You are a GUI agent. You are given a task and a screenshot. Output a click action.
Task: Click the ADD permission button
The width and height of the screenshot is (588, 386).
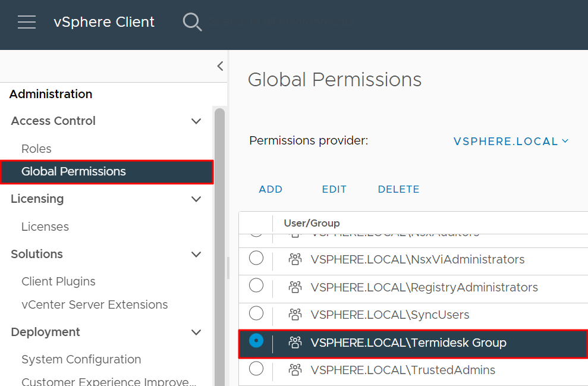(x=271, y=189)
